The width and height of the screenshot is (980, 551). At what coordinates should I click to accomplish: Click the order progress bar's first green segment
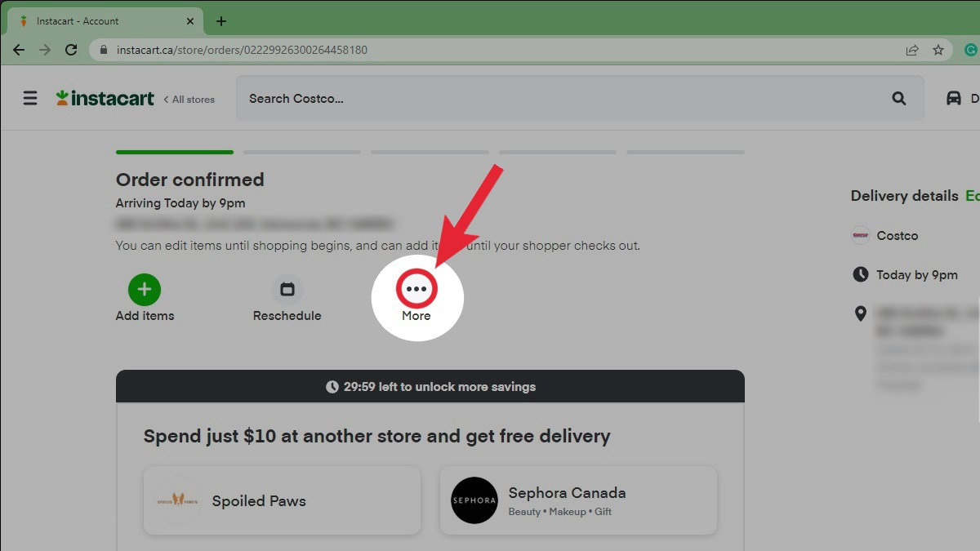click(175, 152)
